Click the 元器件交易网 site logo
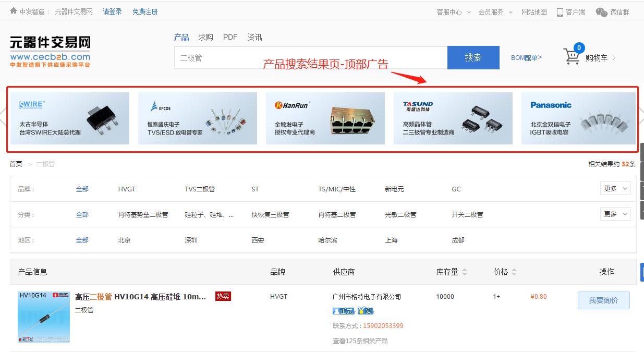The width and height of the screenshot is (644, 352). pos(50,51)
